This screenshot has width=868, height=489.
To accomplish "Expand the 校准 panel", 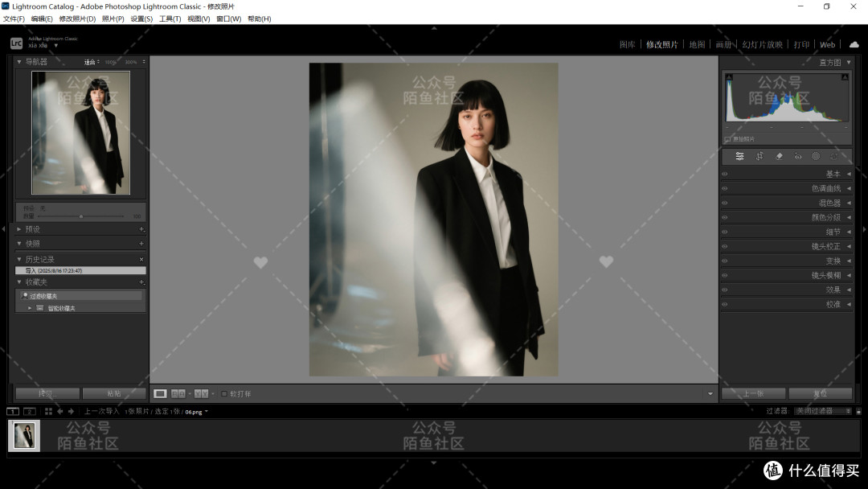I will tap(849, 304).
